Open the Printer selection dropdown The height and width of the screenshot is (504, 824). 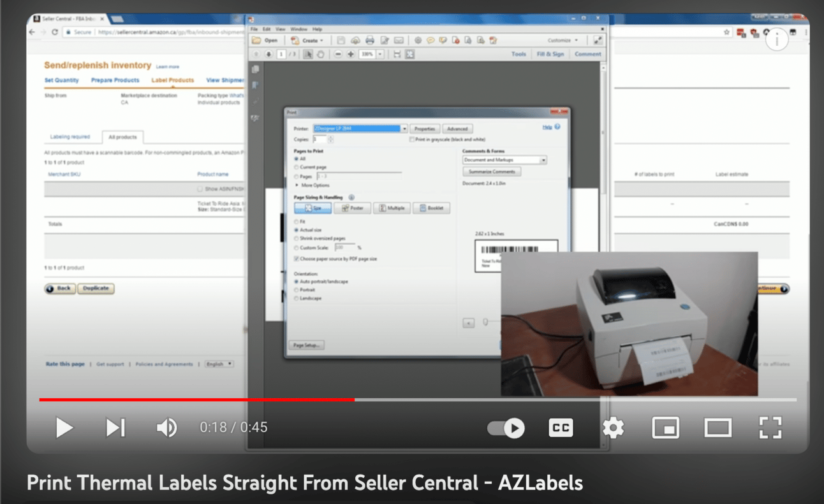(x=360, y=129)
